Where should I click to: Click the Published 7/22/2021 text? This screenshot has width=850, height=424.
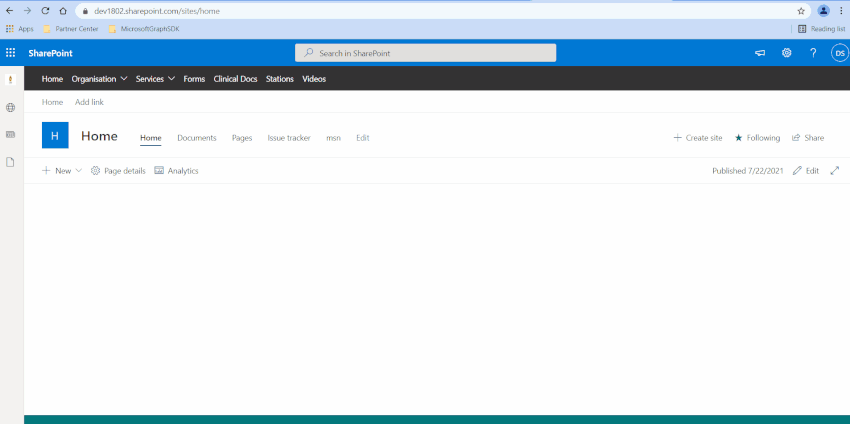748,170
